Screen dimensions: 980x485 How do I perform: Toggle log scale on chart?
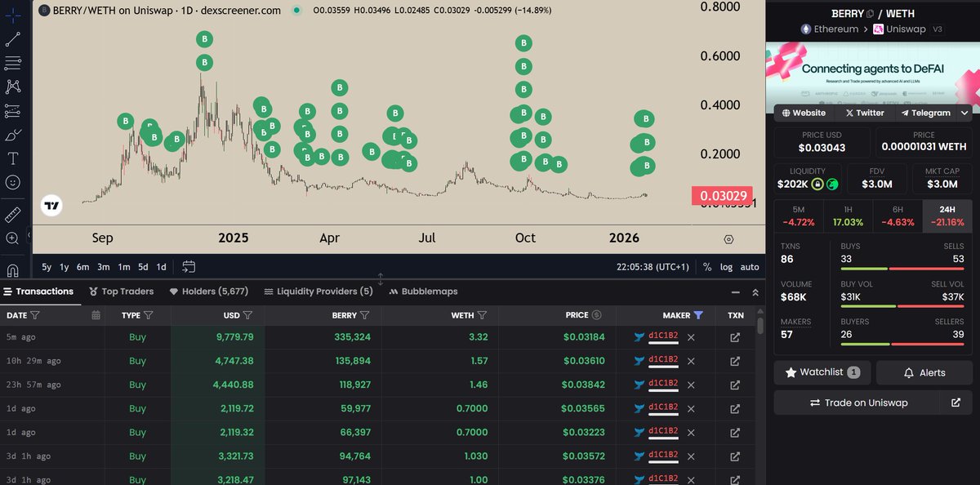[x=726, y=267]
